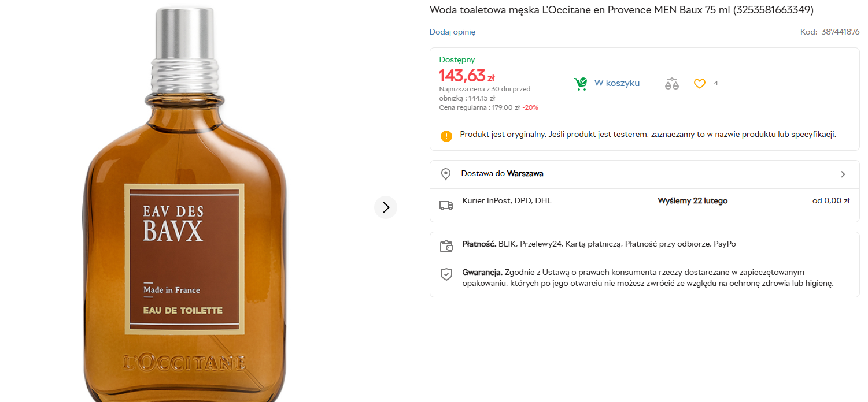
Task: Click the 'Kurier InPost, DPD, DHL' option
Action: 507,201
